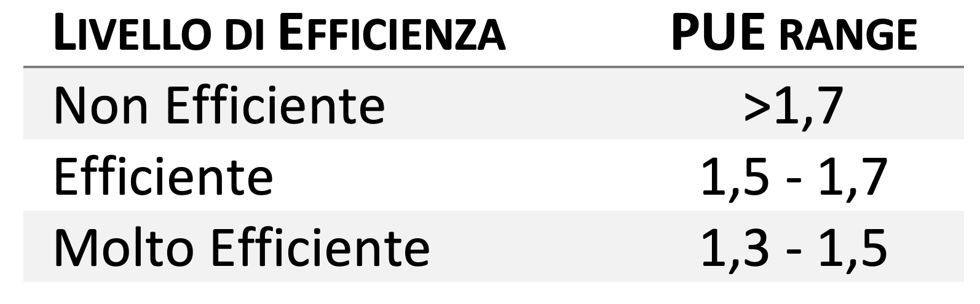Click the 'PUE range' column header
The height and width of the screenshot is (304, 980).
[x=794, y=34]
